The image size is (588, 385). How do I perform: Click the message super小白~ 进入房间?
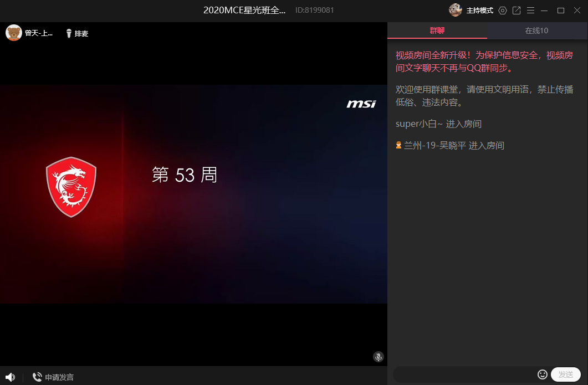click(438, 124)
